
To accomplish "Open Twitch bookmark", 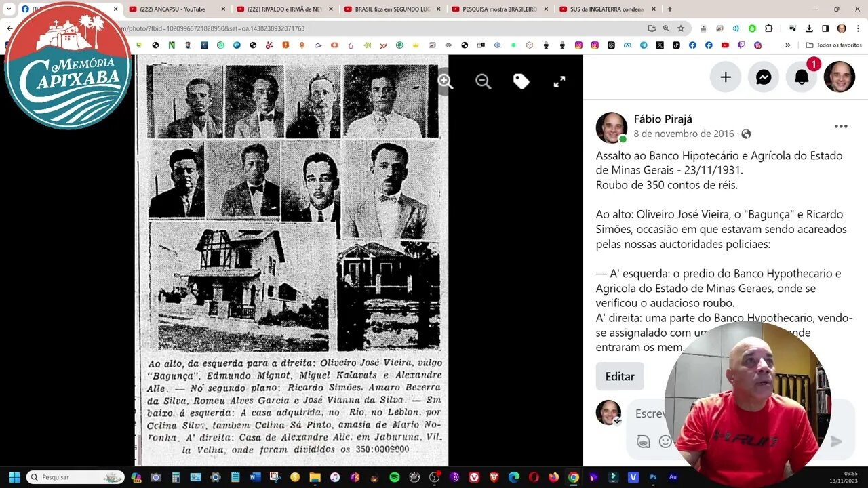I will click(x=741, y=45).
